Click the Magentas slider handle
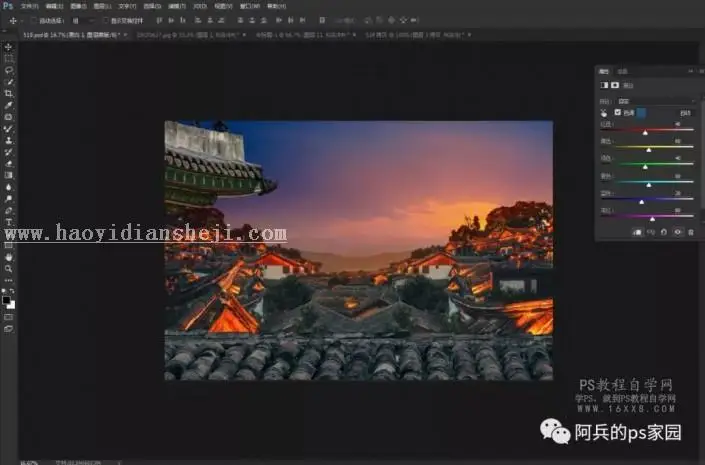Viewport: 705px width, 465px height. click(652, 219)
